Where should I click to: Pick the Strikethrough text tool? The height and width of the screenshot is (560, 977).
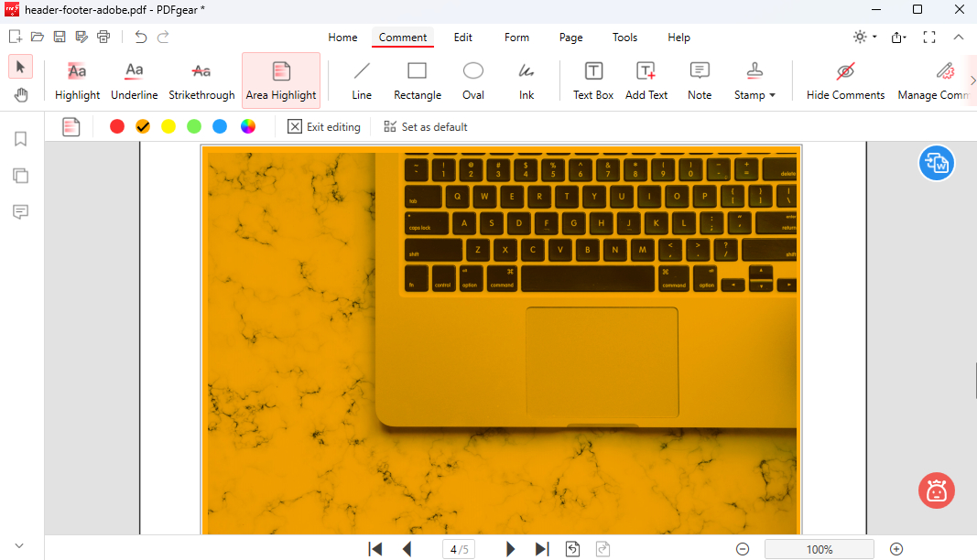pos(201,81)
